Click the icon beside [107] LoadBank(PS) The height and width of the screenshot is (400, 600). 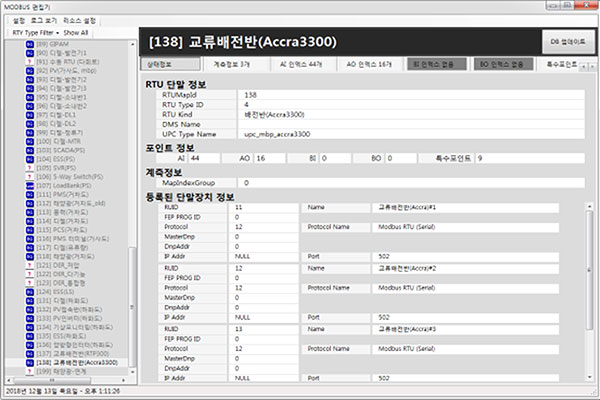(x=29, y=184)
